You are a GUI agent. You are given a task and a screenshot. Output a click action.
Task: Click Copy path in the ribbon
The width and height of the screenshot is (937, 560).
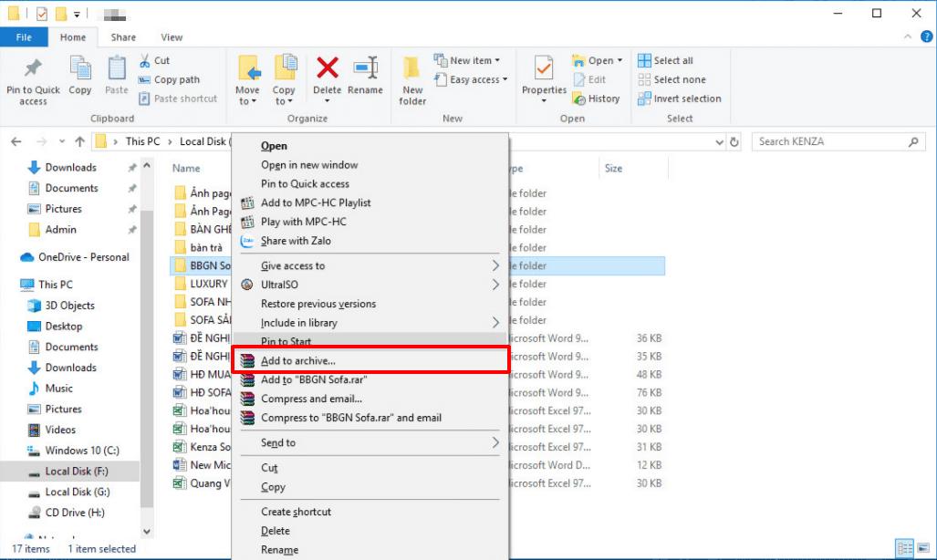point(169,79)
